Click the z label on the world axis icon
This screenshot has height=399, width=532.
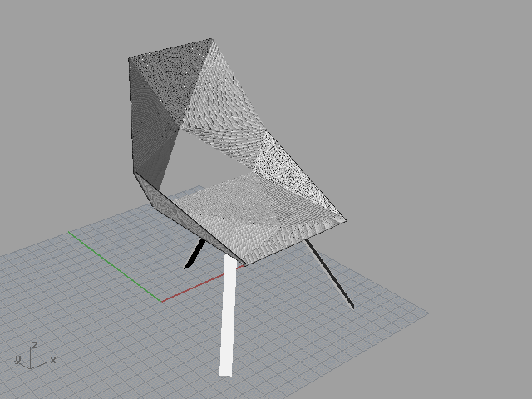coord(34,345)
